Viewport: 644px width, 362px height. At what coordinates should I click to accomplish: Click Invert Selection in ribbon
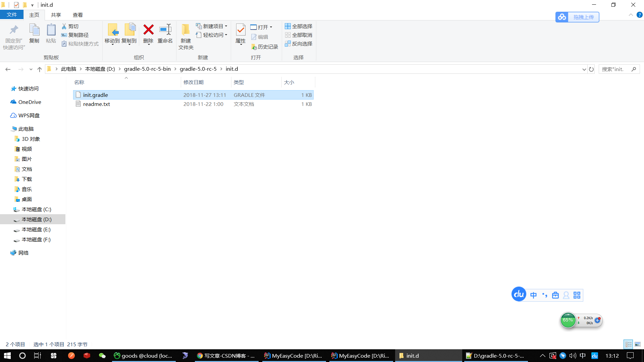[299, 44]
